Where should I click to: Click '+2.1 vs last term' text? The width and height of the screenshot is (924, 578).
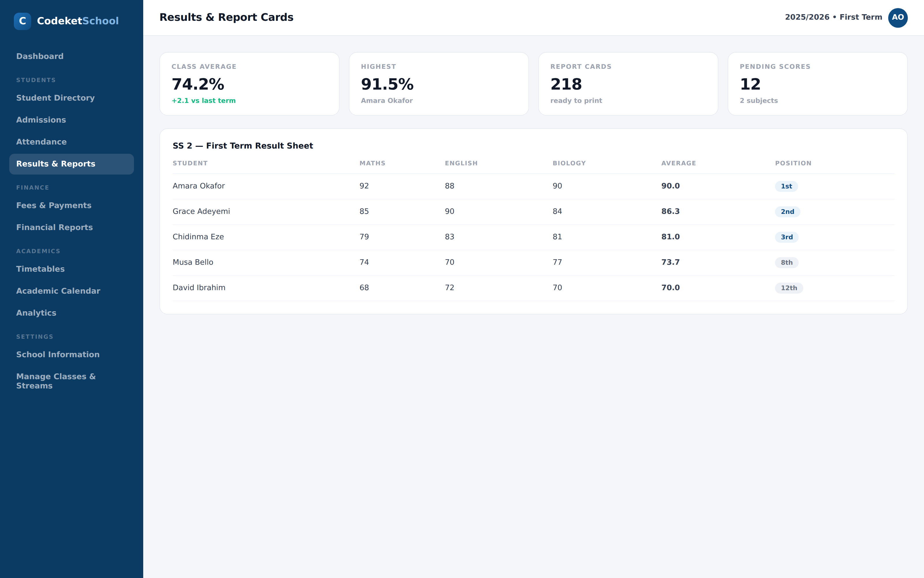[204, 101]
